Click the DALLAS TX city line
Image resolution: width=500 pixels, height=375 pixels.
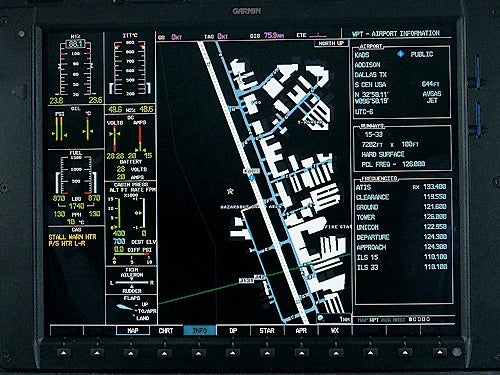coord(371,75)
